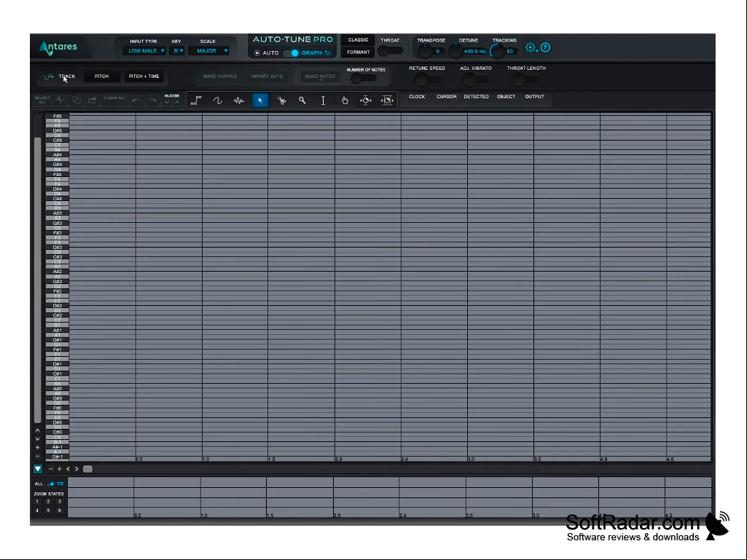This screenshot has height=560, width=747.
Task: Select the Curve drawing tool
Action: pyautogui.click(x=218, y=100)
